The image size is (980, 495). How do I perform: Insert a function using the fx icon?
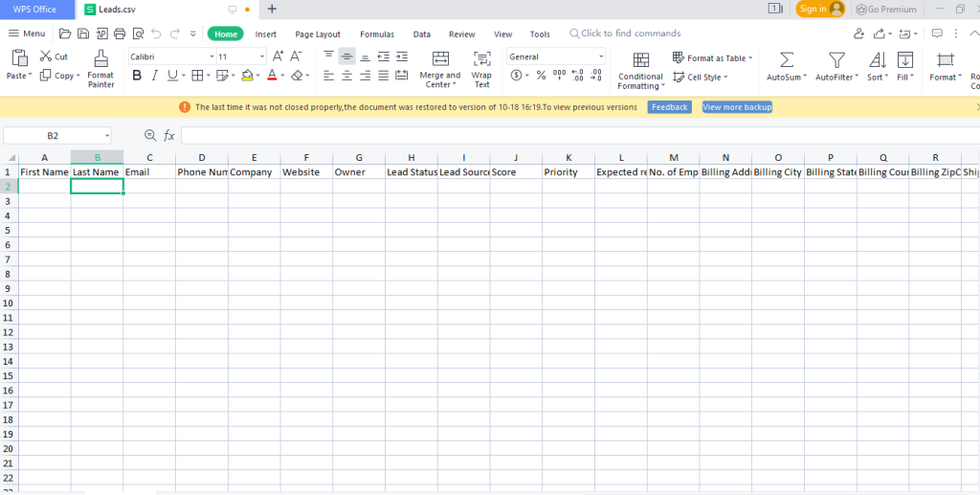coord(169,135)
